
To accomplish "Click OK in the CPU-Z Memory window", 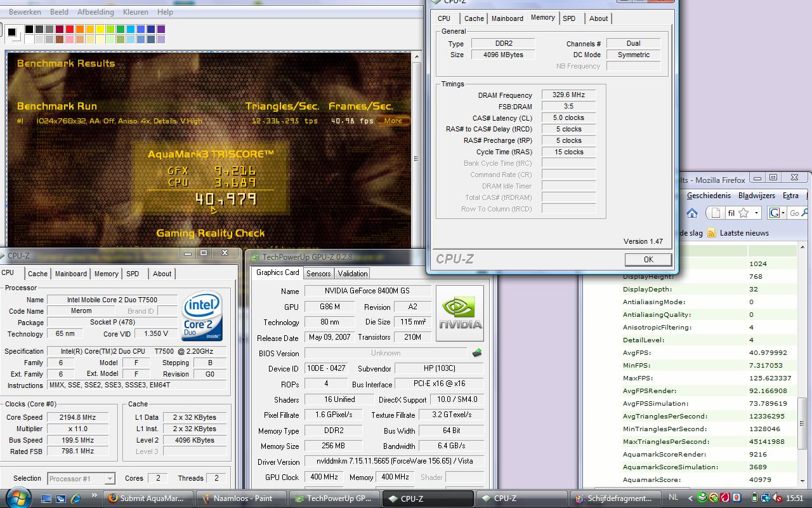I will click(x=648, y=259).
